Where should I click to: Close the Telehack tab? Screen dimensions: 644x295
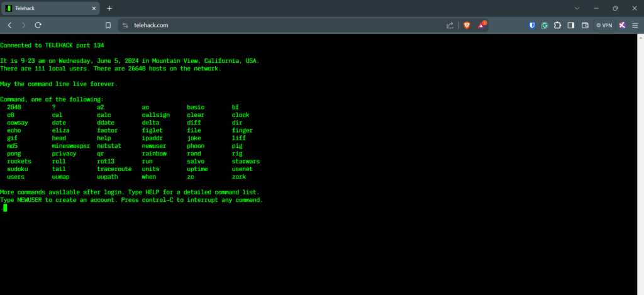94,8
